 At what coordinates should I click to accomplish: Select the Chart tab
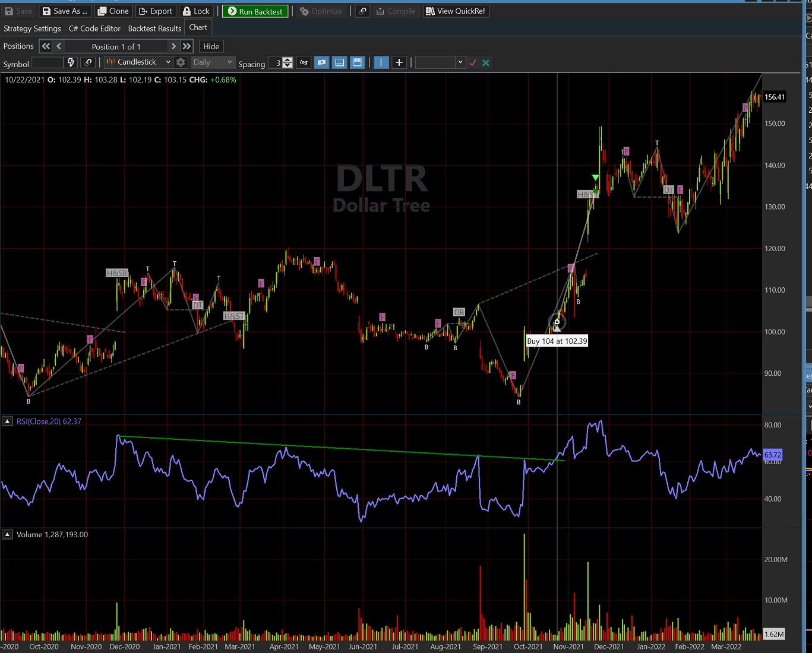[198, 27]
